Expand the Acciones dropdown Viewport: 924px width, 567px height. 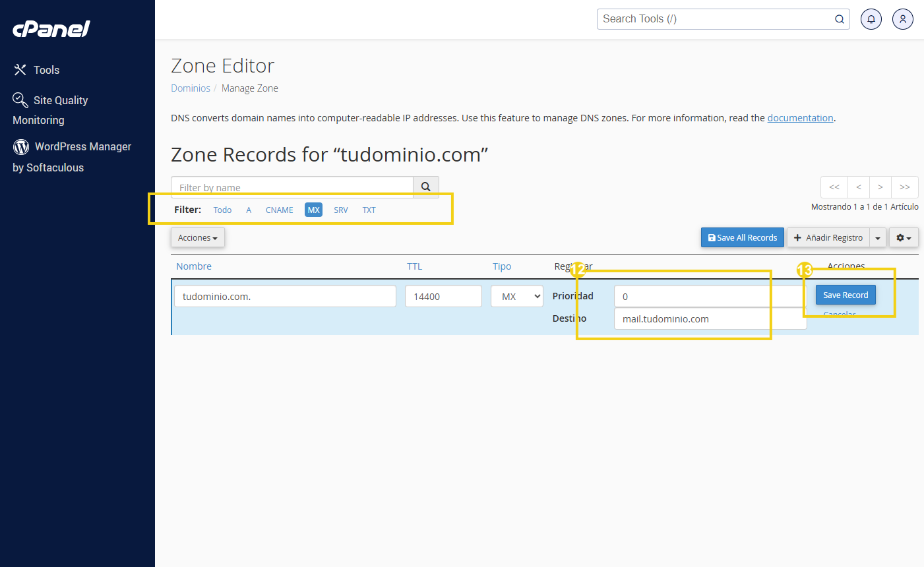tap(197, 238)
